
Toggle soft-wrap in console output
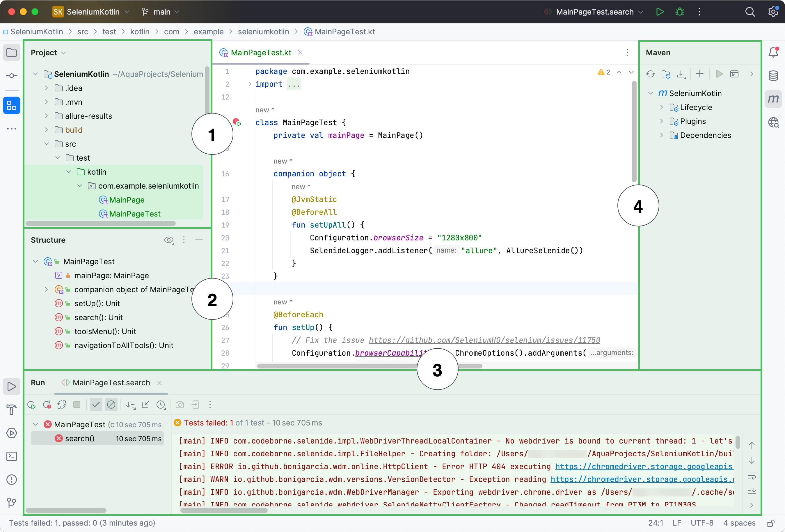click(752, 476)
